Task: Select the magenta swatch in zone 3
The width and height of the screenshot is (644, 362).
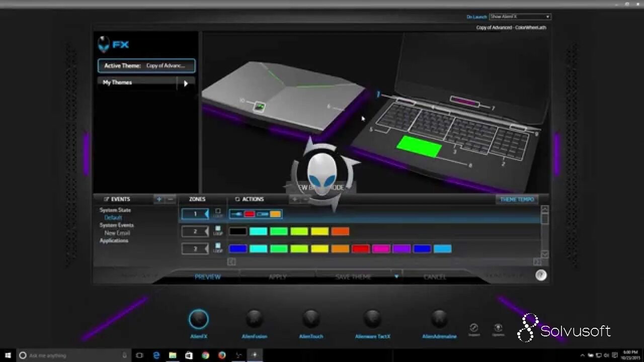Action: coord(381,248)
